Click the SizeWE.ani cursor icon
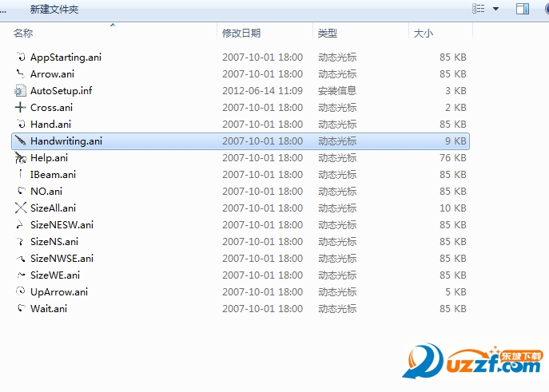Screen dimensions: 549x392 pyautogui.click(x=21, y=275)
